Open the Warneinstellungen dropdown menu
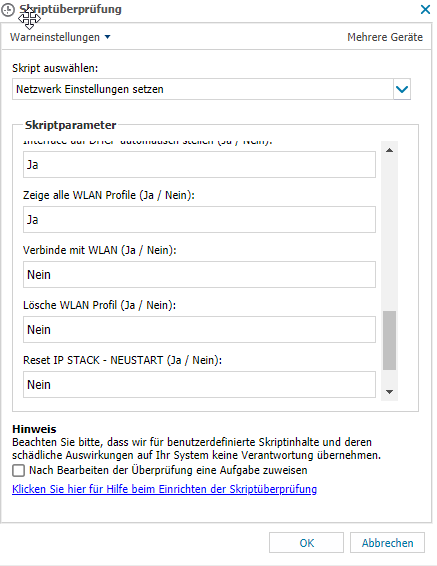The image size is (437, 566). pos(60,37)
